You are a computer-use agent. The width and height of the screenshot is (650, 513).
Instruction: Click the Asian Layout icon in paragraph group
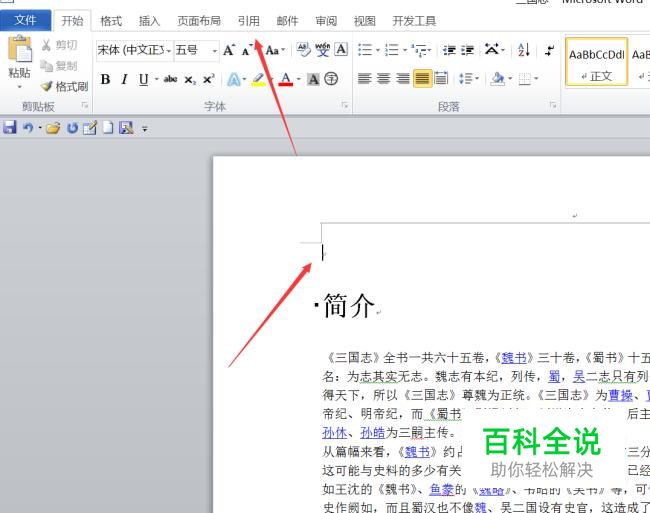point(492,50)
